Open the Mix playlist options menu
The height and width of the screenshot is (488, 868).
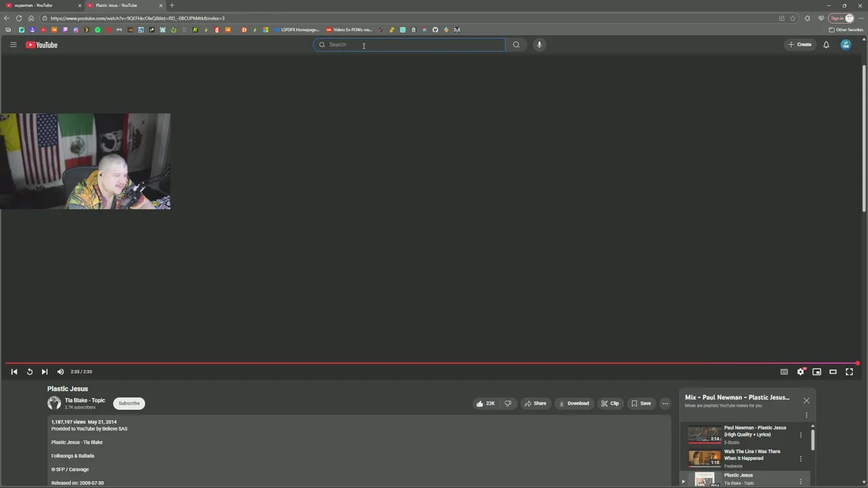806,415
